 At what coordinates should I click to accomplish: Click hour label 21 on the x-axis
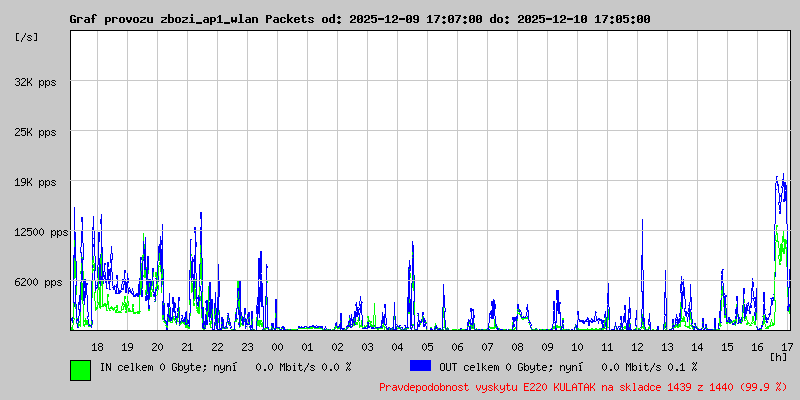click(187, 347)
